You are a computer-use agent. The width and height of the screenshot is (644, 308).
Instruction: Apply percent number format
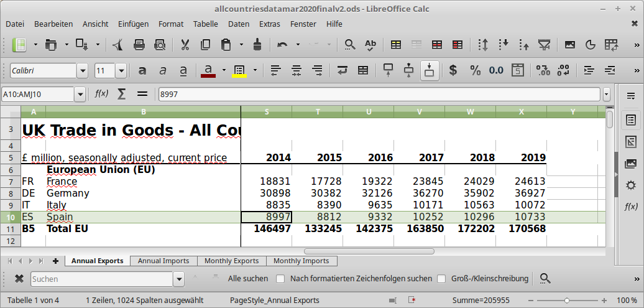(475, 70)
